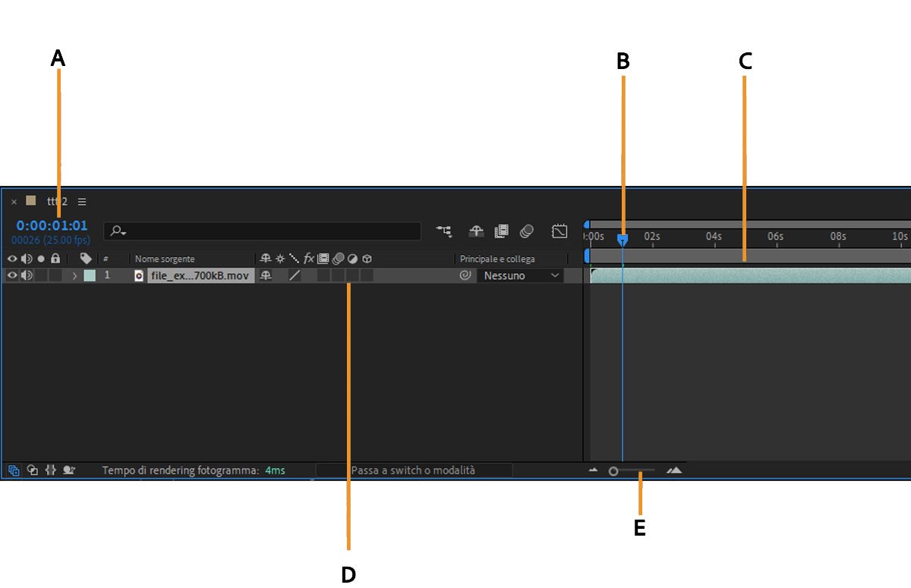Screen dimensions: 911x588
Task: Click the quality switch column header
Action: point(295,259)
